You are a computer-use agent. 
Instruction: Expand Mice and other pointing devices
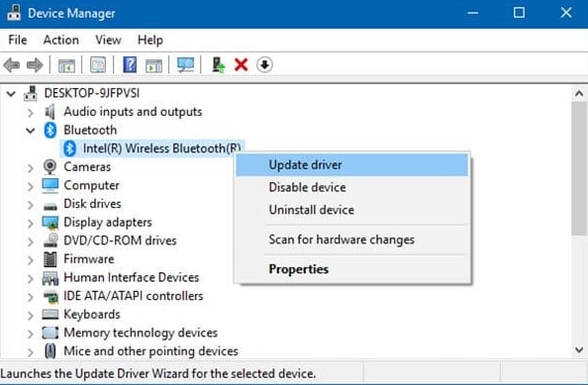pyautogui.click(x=31, y=351)
